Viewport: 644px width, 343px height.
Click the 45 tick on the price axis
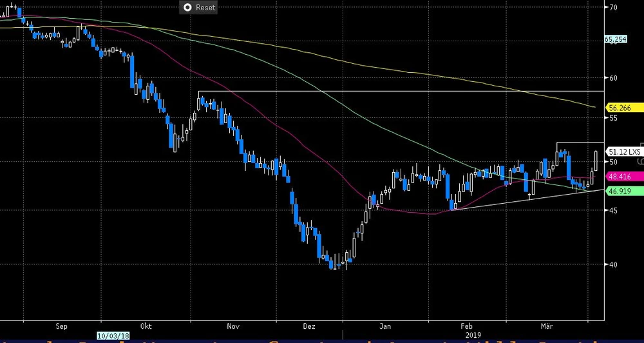pyautogui.click(x=614, y=210)
